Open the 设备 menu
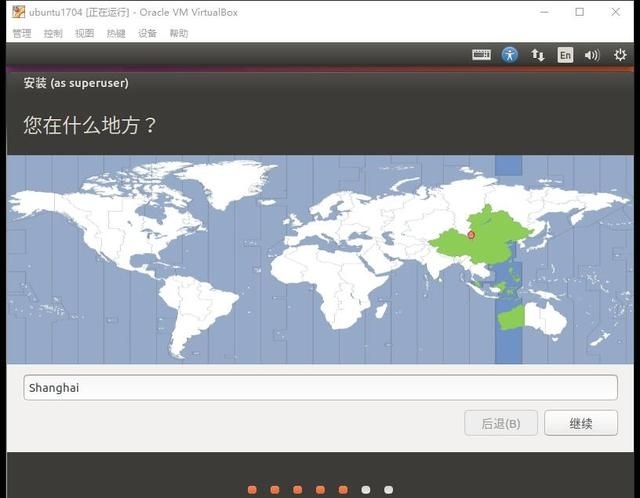640x498 pixels. [x=147, y=33]
